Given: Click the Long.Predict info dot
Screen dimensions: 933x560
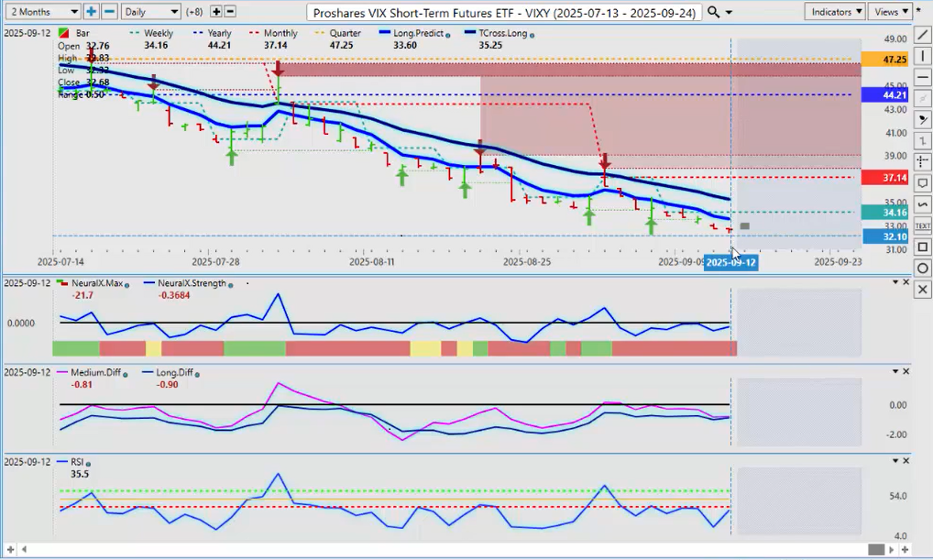Looking at the screenshot, I should click(447, 35).
